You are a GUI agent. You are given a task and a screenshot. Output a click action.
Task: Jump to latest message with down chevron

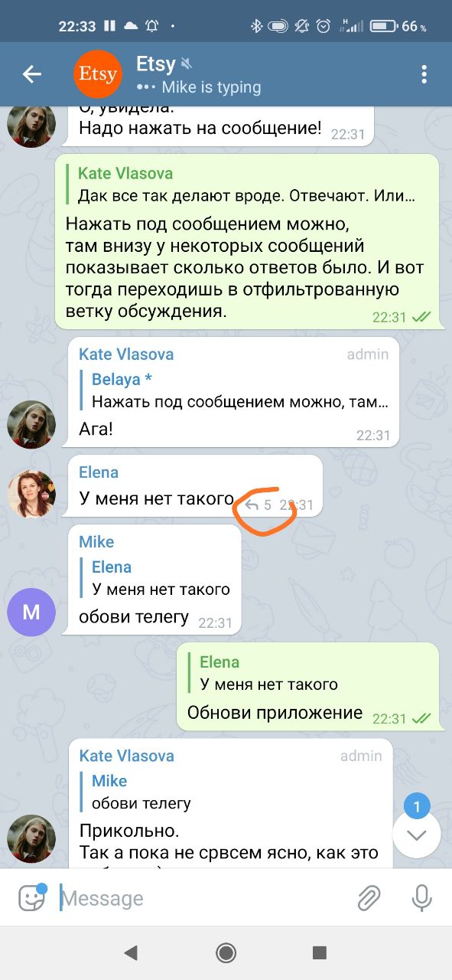(416, 835)
